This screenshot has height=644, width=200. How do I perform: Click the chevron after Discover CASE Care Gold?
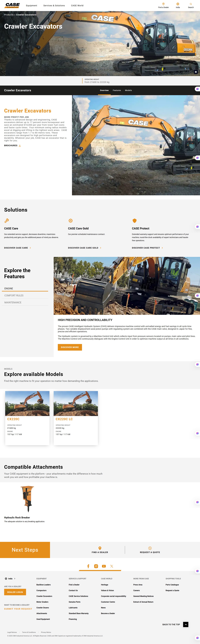point(101,248)
